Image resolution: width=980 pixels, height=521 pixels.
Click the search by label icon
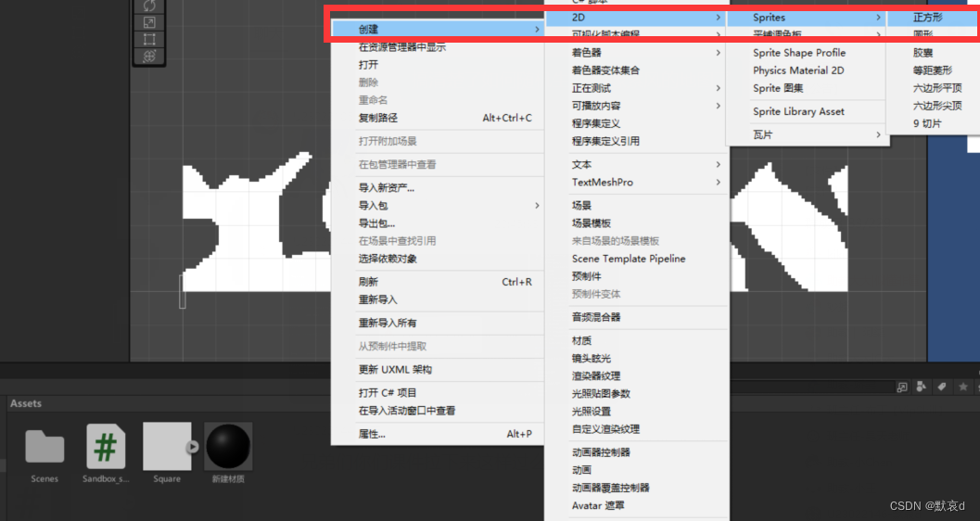942,387
